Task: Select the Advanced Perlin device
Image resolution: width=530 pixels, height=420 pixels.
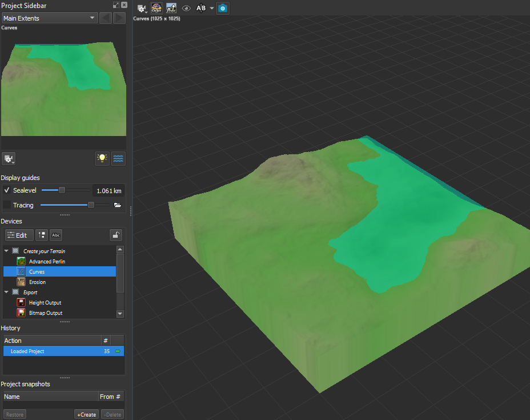Action: tap(47, 262)
